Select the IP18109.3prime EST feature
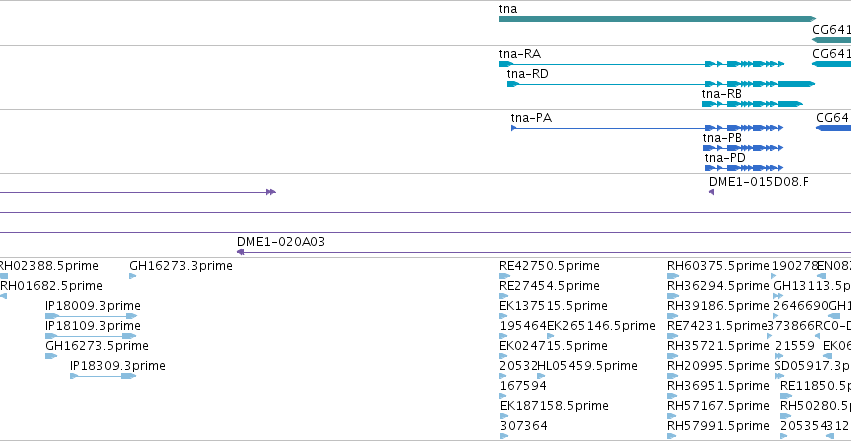The height and width of the screenshot is (441, 851). (x=91, y=336)
